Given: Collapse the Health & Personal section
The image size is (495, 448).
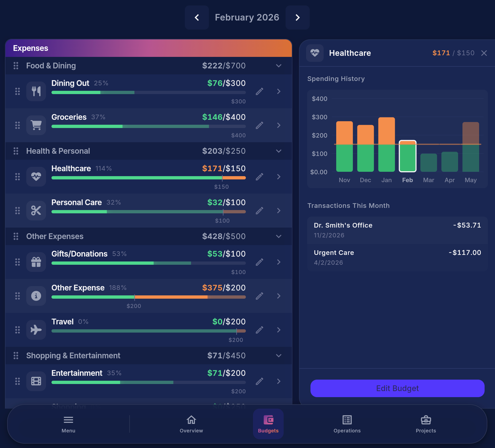Looking at the screenshot, I should (x=279, y=151).
